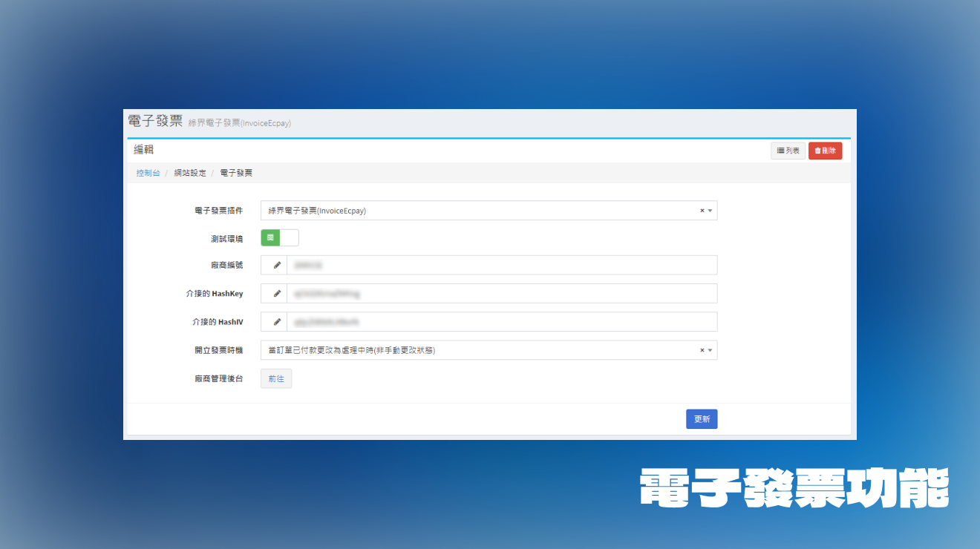Focus the 介接的 HashIV text field
The height and width of the screenshot is (549, 980).
501,321
